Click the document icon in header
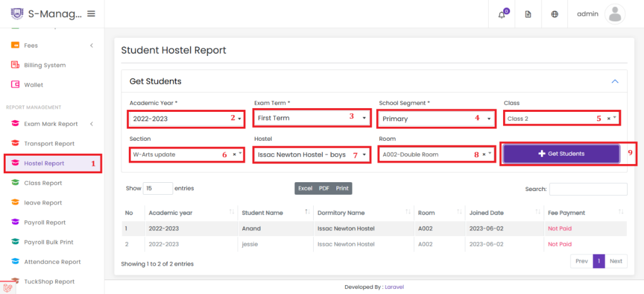The height and width of the screenshot is (294, 644). [528, 14]
